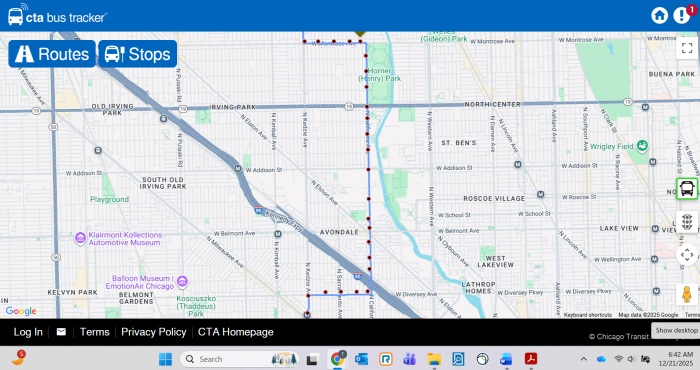
Task: Click the KELVYN PARK neighborhood label
Action: click(72, 292)
